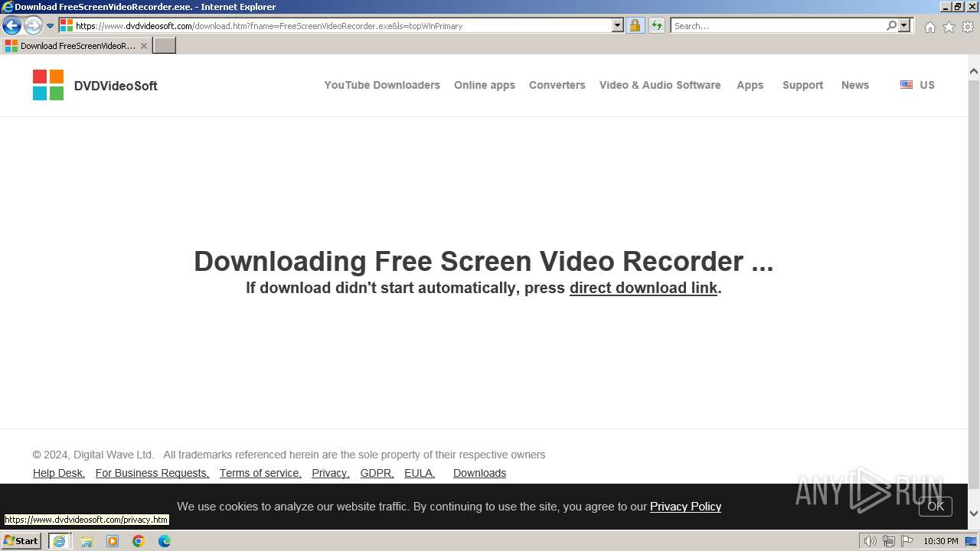Open GDPR footer link
Screen dimensions: 980x551
click(x=377, y=473)
